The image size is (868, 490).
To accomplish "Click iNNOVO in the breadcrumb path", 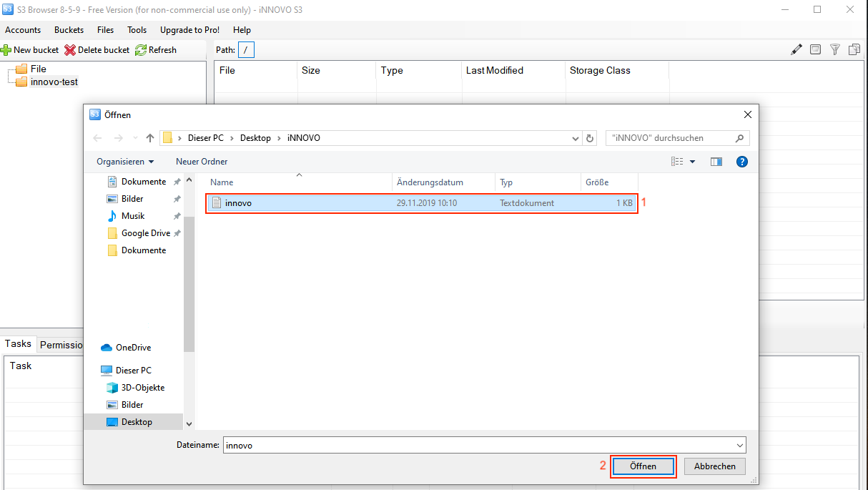I will (x=303, y=138).
